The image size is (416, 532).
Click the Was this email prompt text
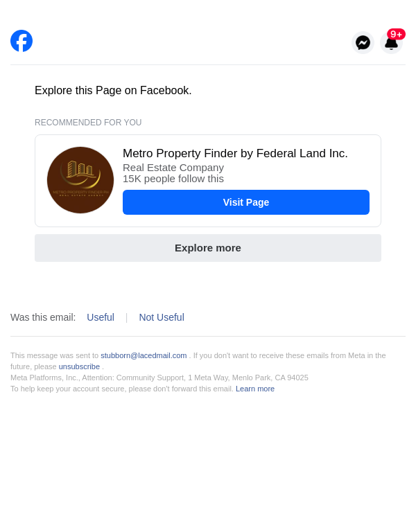[x=43, y=317]
